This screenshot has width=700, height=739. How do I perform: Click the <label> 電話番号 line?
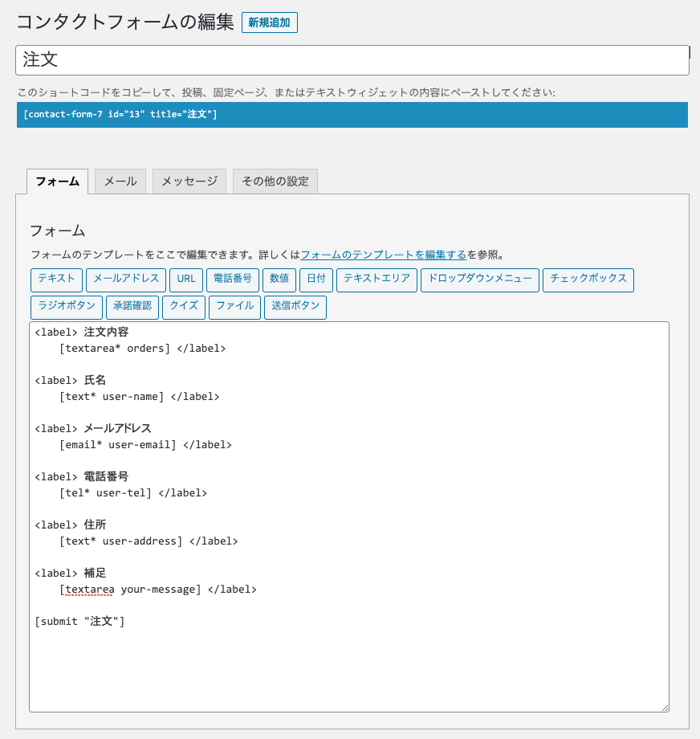point(82,476)
